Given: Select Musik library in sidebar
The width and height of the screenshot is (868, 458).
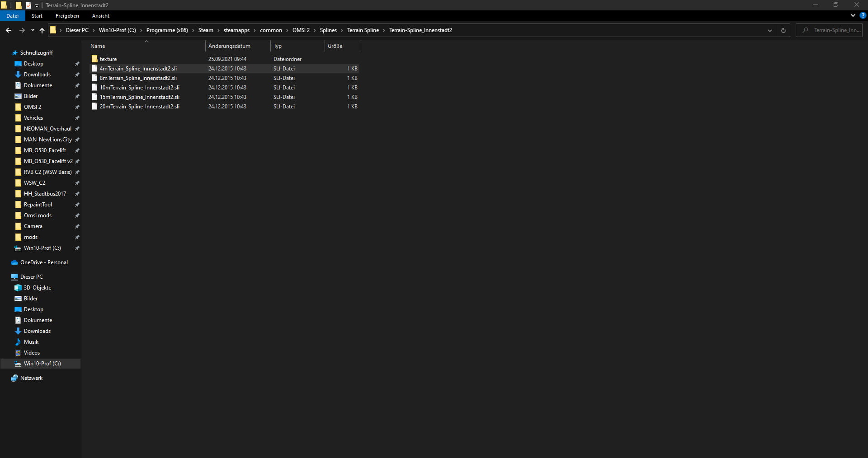Looking at the screenshot, I should point(31,342).
